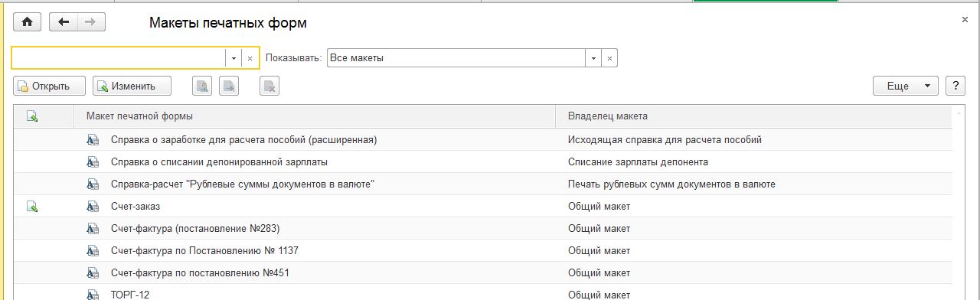Click the Изменить button
The image size is (980, 300).
(132, 86)
